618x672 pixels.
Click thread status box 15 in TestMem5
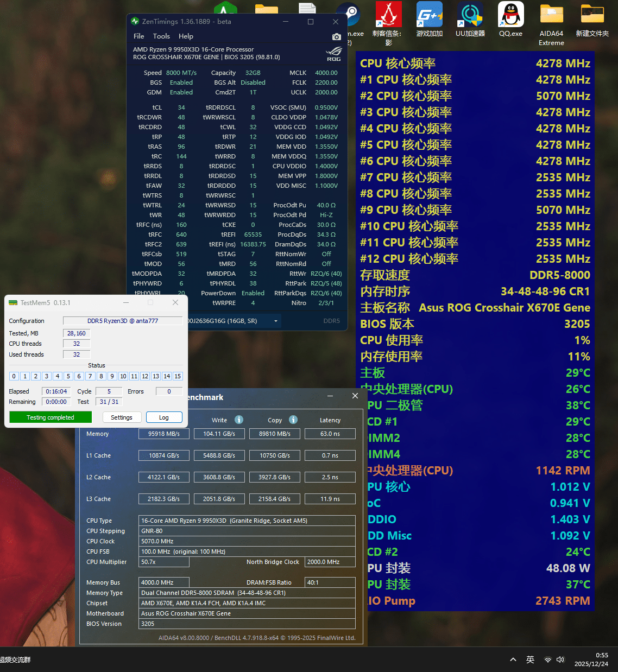(178, 376)
